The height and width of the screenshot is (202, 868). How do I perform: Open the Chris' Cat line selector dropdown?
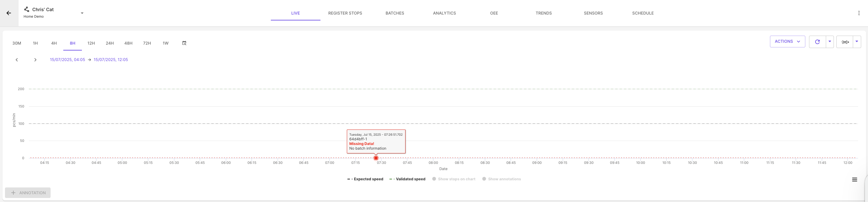pos(82,13)
